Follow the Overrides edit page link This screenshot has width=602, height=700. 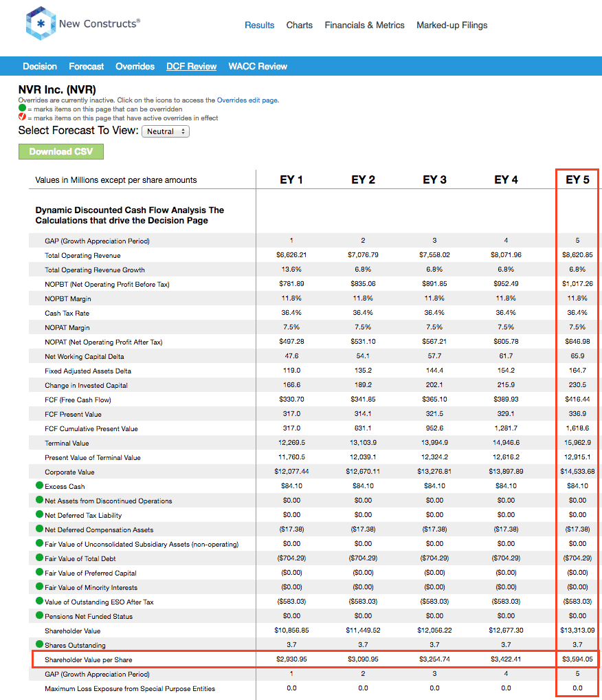pos(247,100)
